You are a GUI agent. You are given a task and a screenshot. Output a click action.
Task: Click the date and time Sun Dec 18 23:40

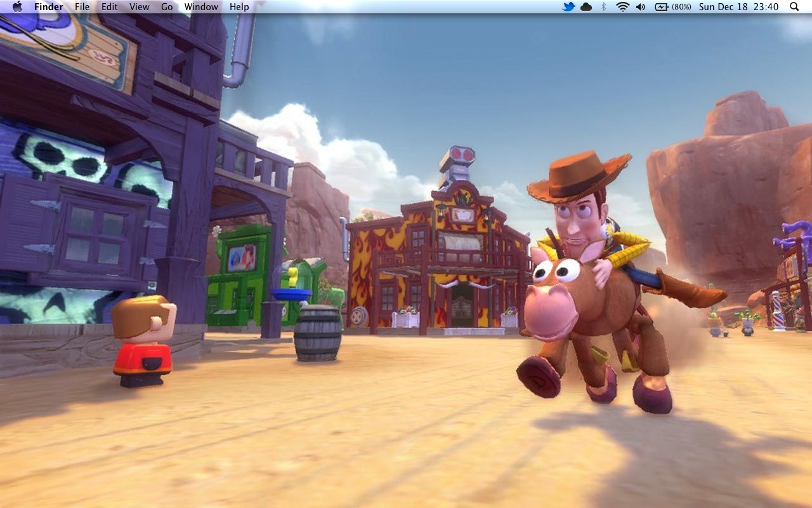738,7
